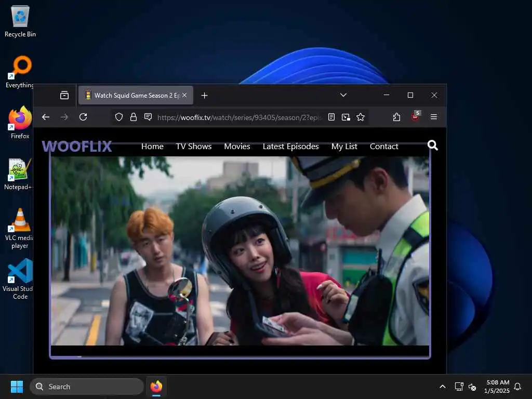Viewport: 532px width, 399px height.
Task: Open the Movies section
Action: 237,146
